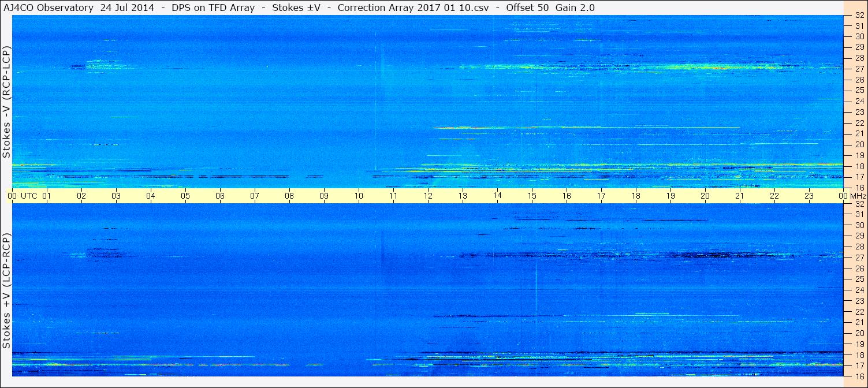868x388 pixels.
Task: Click the 24 MHz tick in Stokes -V panel
Action: coord(859,101)
